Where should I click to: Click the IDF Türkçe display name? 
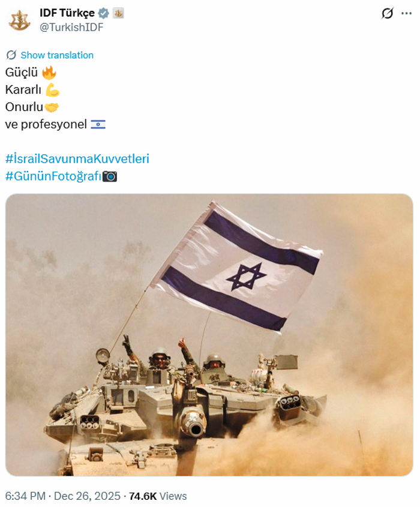point(67,13)
